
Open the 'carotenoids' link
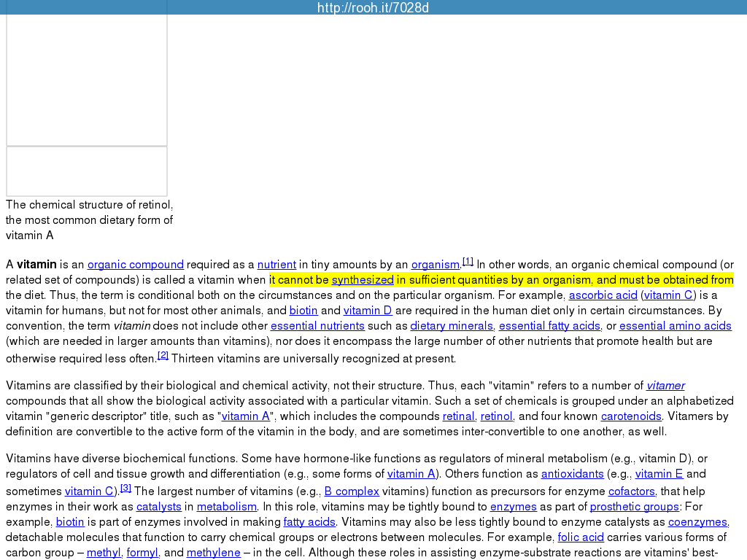tap(631, 416)
